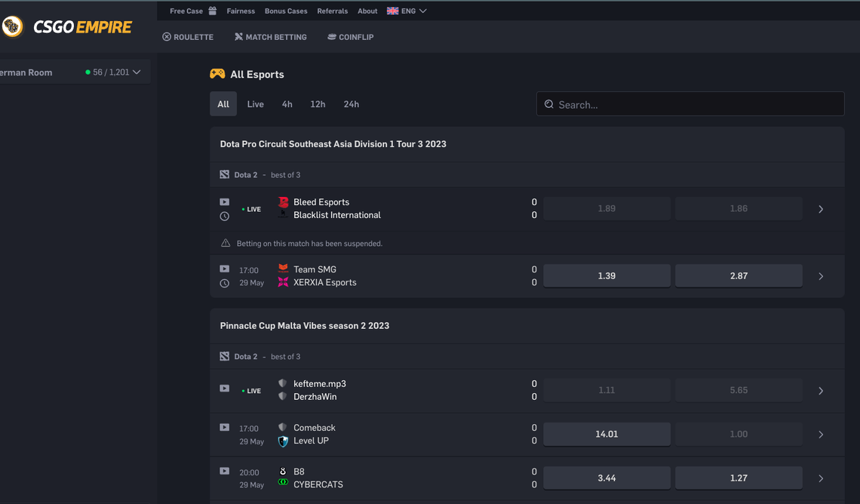Click the suspended 1.11 odds for kefteme.mp3
Viewport: 860px width, 504px height.
pos(607,390)
